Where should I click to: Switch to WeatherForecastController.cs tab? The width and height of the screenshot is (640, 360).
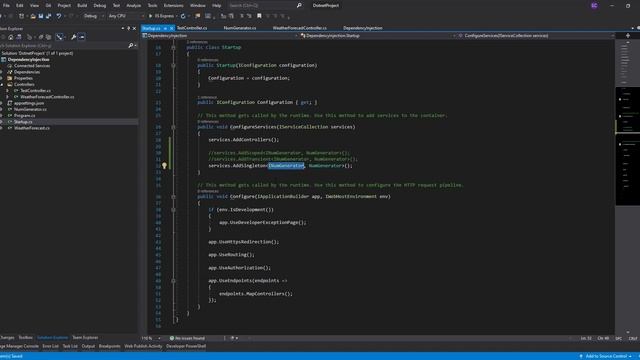click(x=299, y=28)
